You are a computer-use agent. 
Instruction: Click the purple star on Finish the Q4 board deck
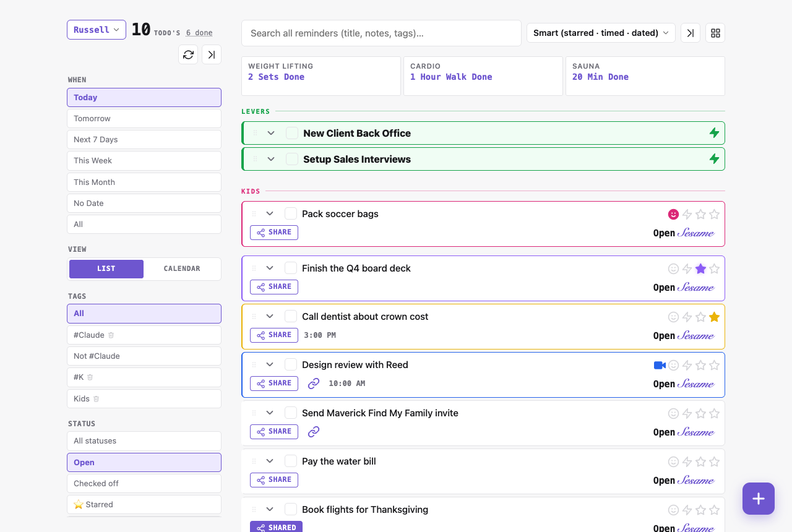click(700, 268)
